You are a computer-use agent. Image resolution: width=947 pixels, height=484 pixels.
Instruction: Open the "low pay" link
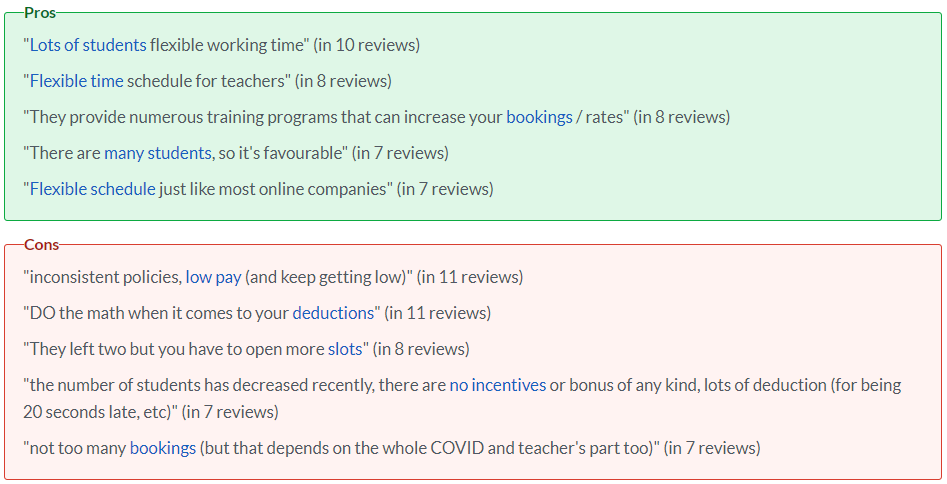213,277
